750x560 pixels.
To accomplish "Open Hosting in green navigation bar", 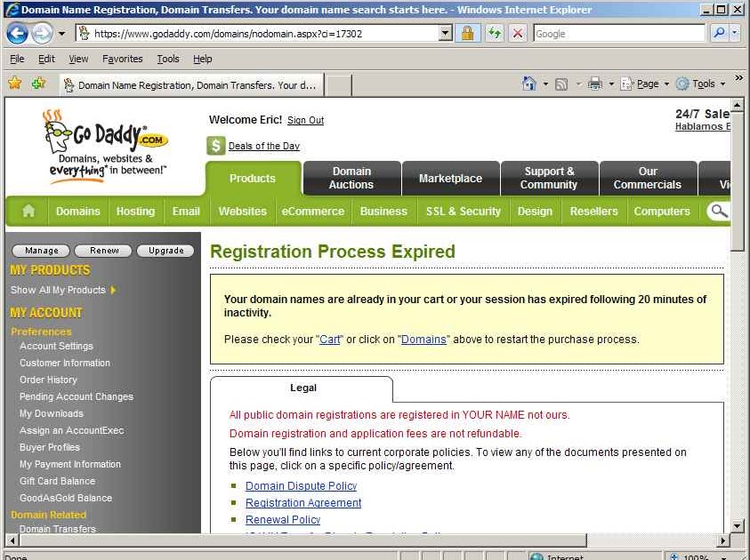I will click(136, 212).
